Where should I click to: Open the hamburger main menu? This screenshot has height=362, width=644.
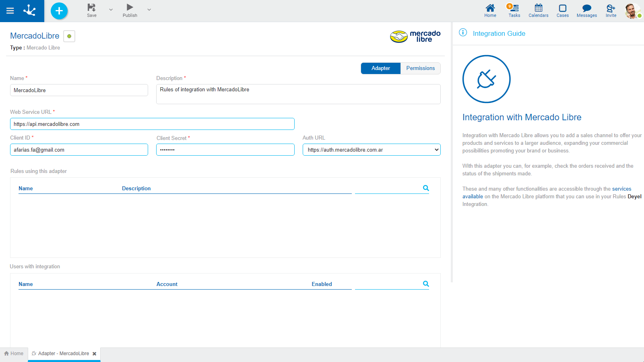pos(10,11)
